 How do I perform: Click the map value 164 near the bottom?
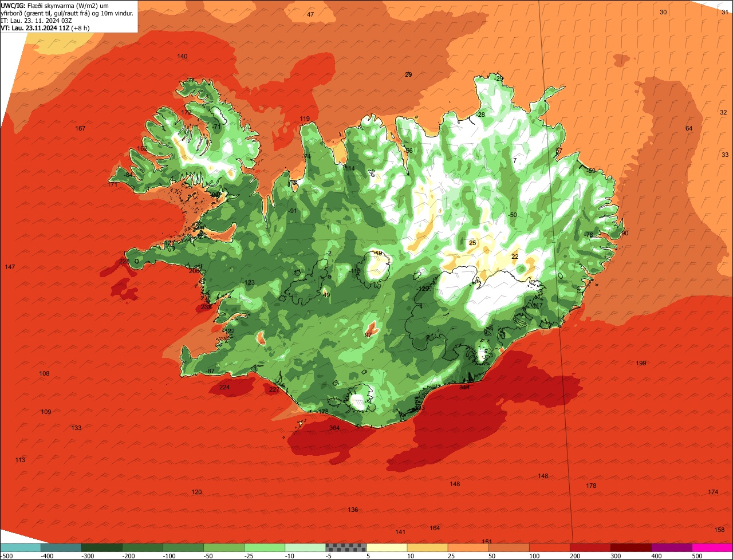click(435, 528)
